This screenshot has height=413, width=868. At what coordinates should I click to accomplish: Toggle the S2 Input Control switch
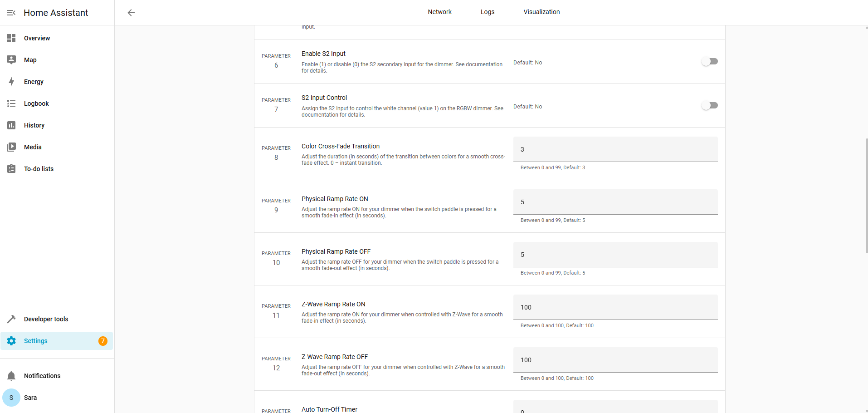[x=709, y=105]
